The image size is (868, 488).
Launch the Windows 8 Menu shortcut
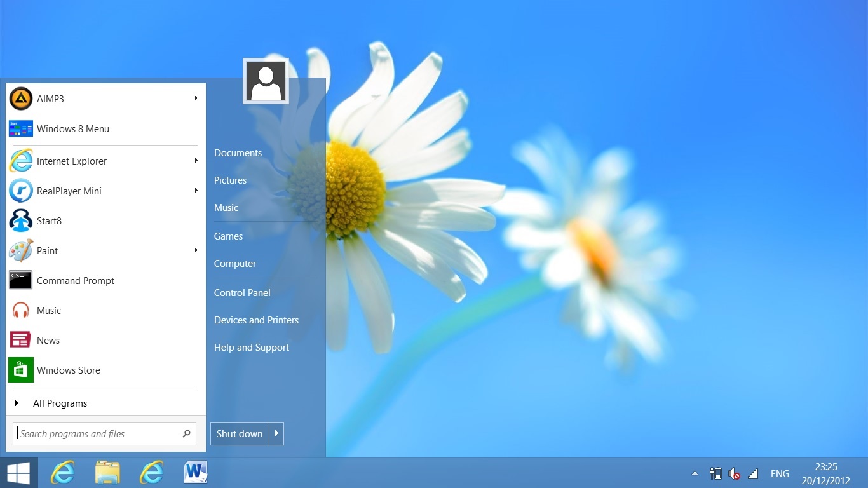pyautogui.click(x=72, y=128)
